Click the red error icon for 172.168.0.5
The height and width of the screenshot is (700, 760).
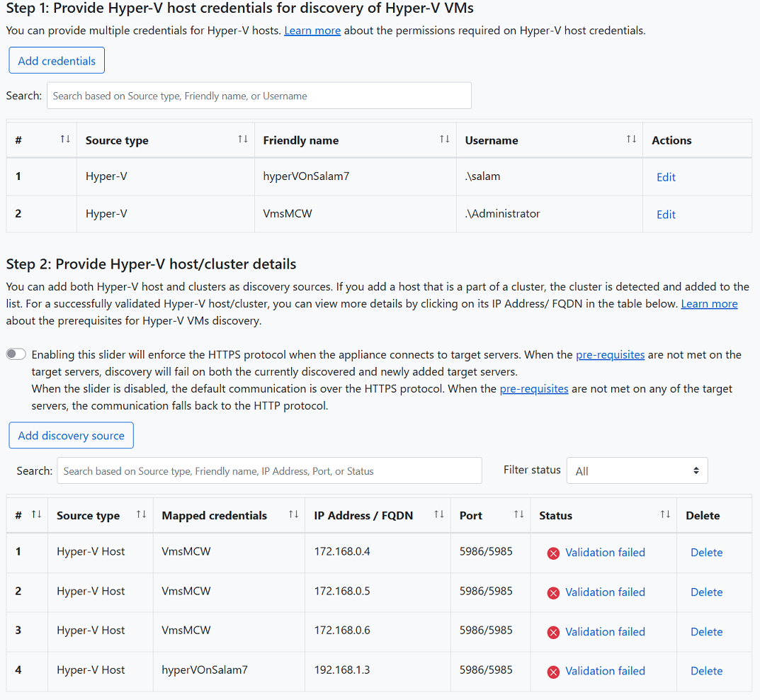(553, 593)
